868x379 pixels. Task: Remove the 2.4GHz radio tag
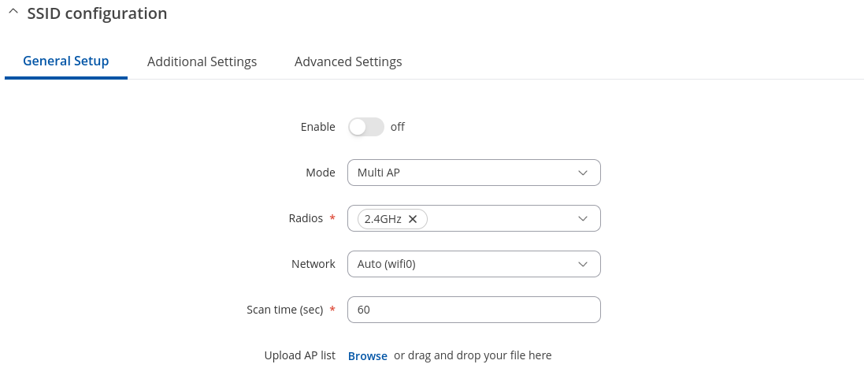click(413, 219)
